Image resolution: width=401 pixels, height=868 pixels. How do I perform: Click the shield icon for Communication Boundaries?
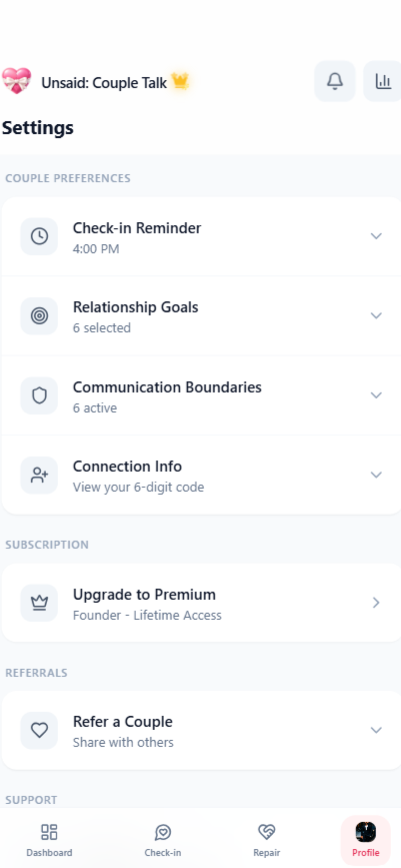tap(39, 395)
